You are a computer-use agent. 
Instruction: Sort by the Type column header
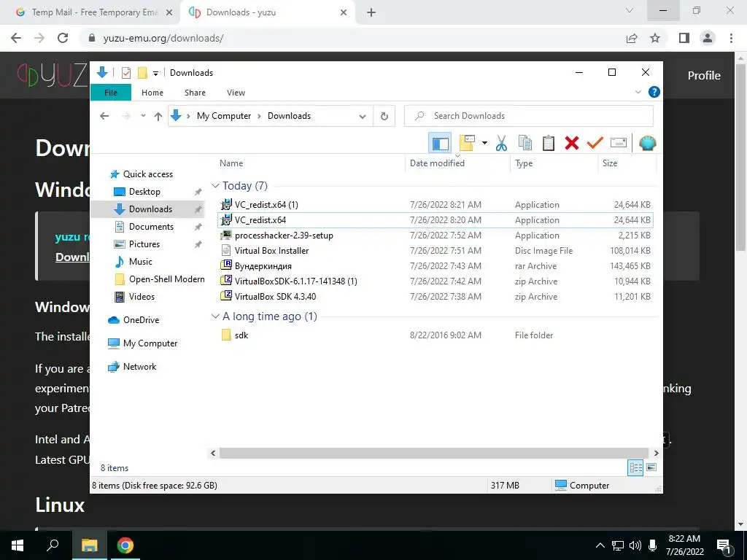pyautogui.click(x=554, y=163)
